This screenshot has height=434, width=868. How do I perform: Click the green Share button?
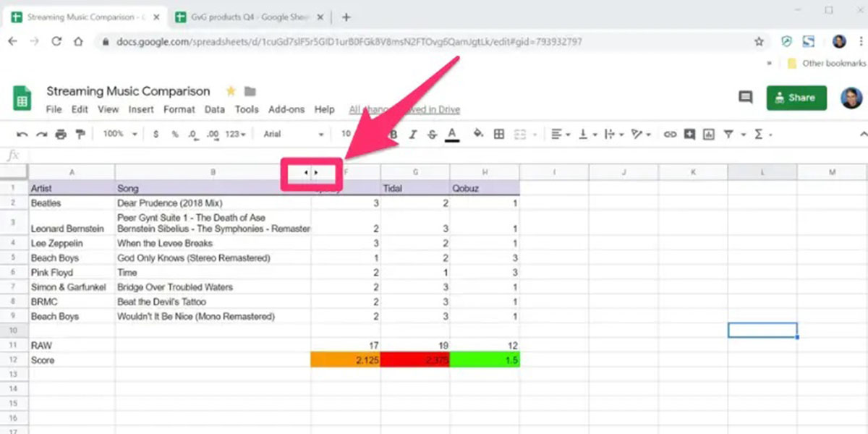(x=796, y=98)
